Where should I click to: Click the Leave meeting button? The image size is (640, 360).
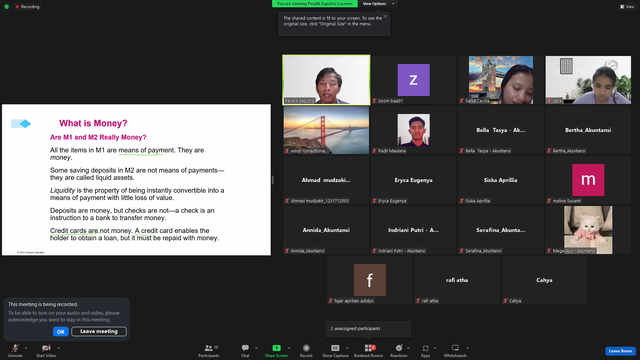click(x=99, y=331)
